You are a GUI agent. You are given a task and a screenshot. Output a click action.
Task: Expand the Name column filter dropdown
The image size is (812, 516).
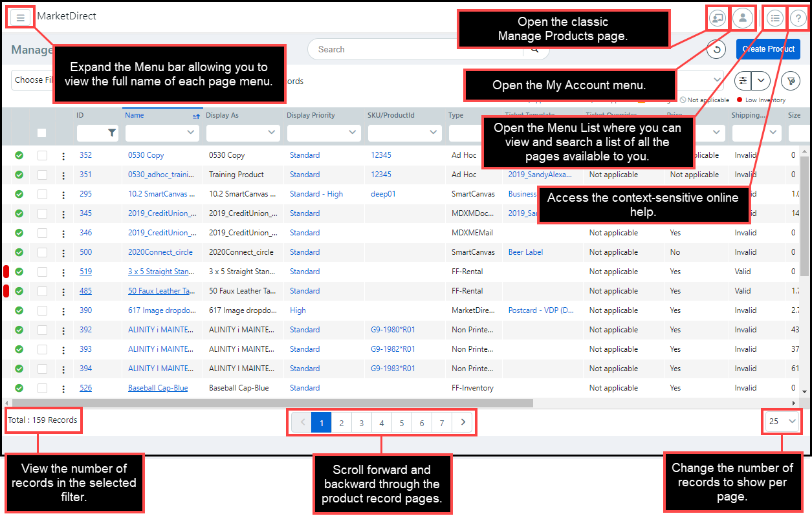coord(191,133)
